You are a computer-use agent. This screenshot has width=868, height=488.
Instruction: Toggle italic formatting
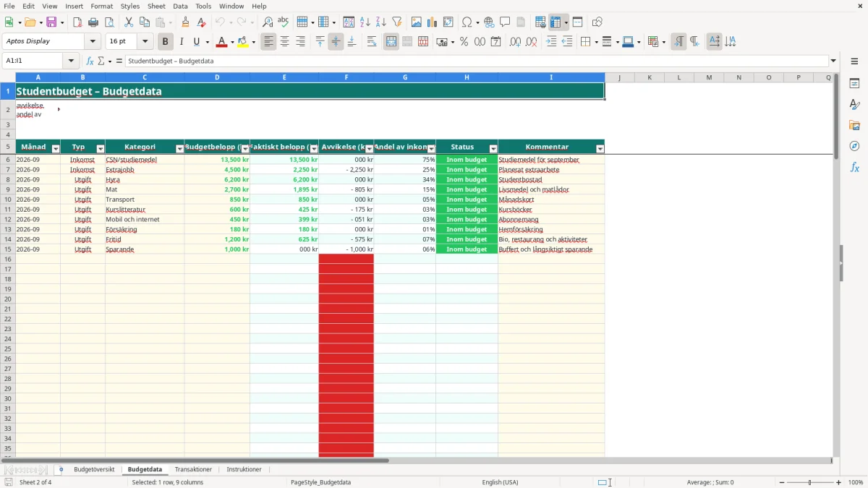tap(182, 42)
